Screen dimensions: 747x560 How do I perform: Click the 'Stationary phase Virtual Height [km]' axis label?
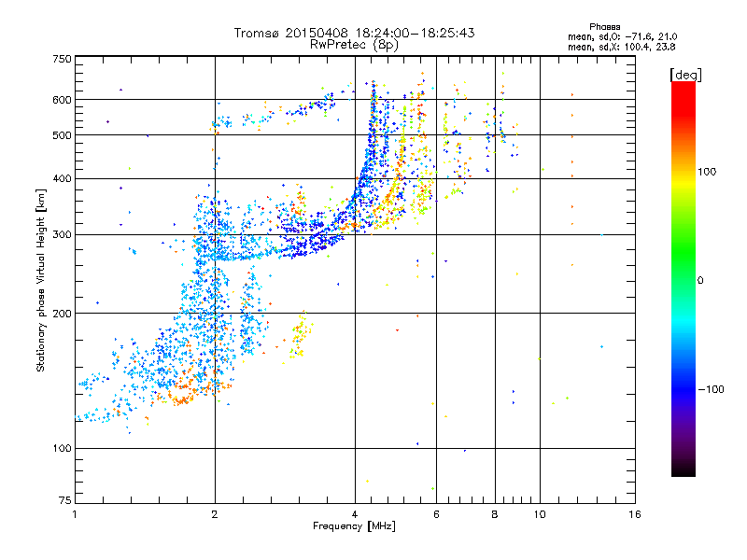pos(41,280)
